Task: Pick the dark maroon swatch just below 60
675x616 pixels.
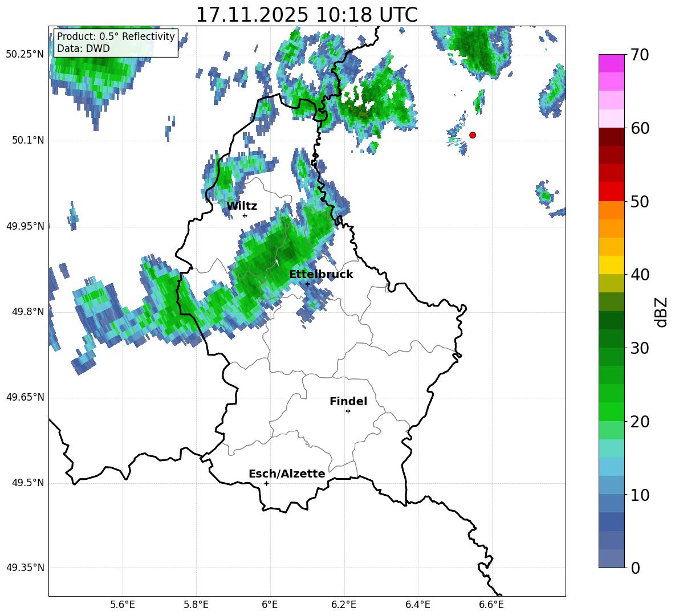Action: pyautogui.click(x=611, y=137)
